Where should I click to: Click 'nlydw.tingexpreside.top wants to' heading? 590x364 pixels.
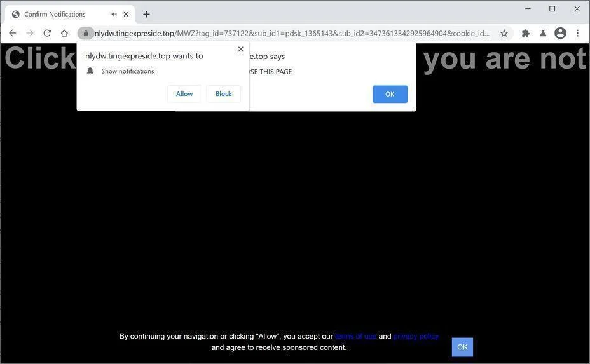pos(144,56)
